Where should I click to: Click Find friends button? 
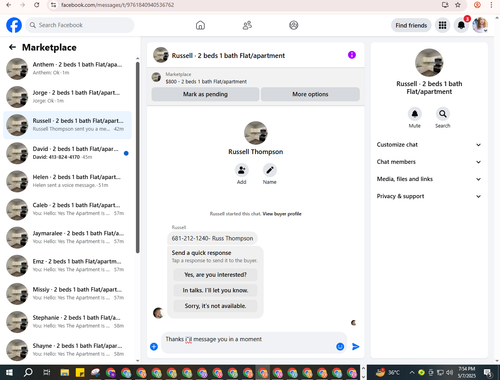411,25
